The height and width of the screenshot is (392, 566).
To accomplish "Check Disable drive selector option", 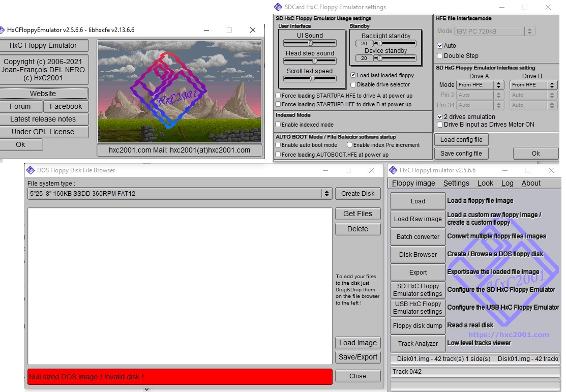I will click(x=353, y=84).
